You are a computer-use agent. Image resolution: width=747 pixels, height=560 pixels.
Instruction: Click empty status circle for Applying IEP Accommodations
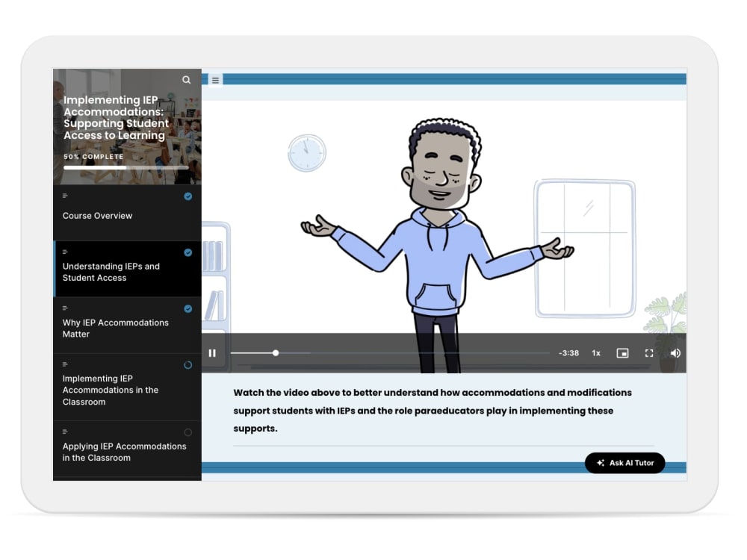tap(188, 432)
